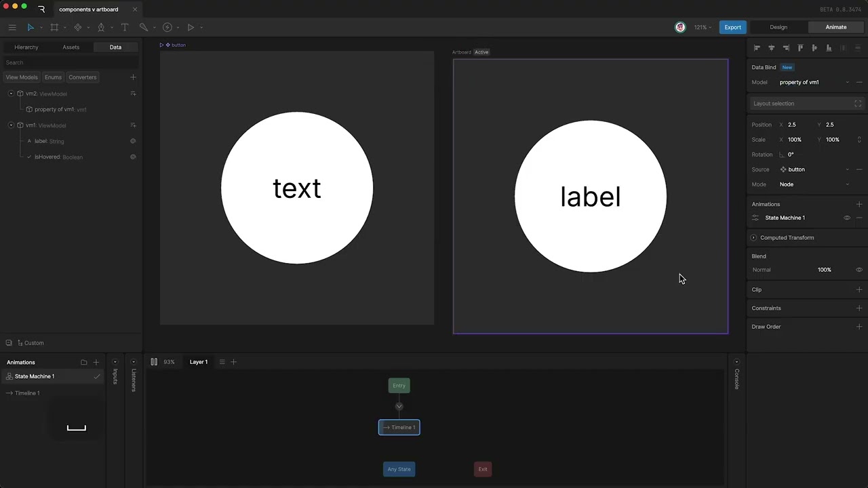Add a property to vm2 ViewModel
The image size is (868, 488).
(x=133, y=94)
